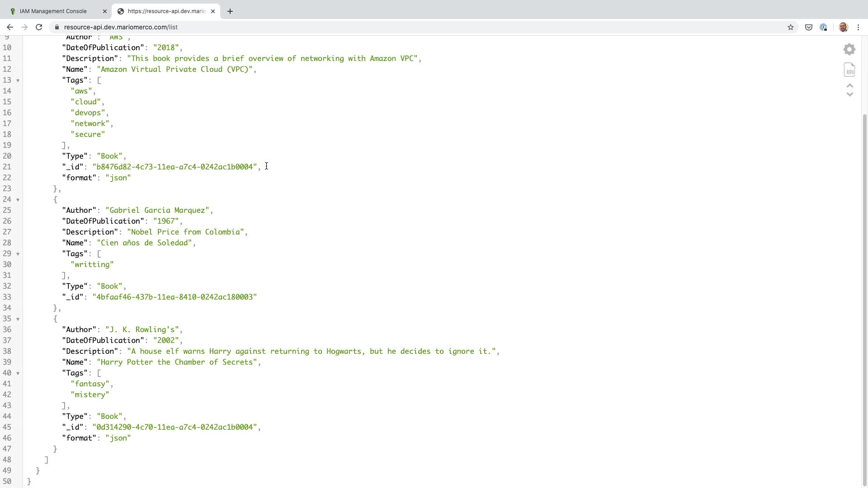Open the 1Password extension
Screen dimensions: 868x488
click(x=823, y=27)
